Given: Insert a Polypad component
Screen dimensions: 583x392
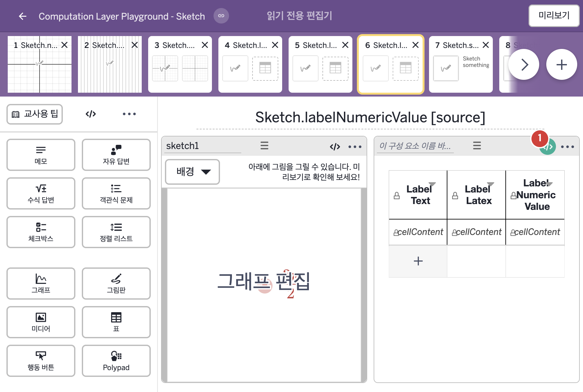Looking at the screenshot, I should point(116,361).
